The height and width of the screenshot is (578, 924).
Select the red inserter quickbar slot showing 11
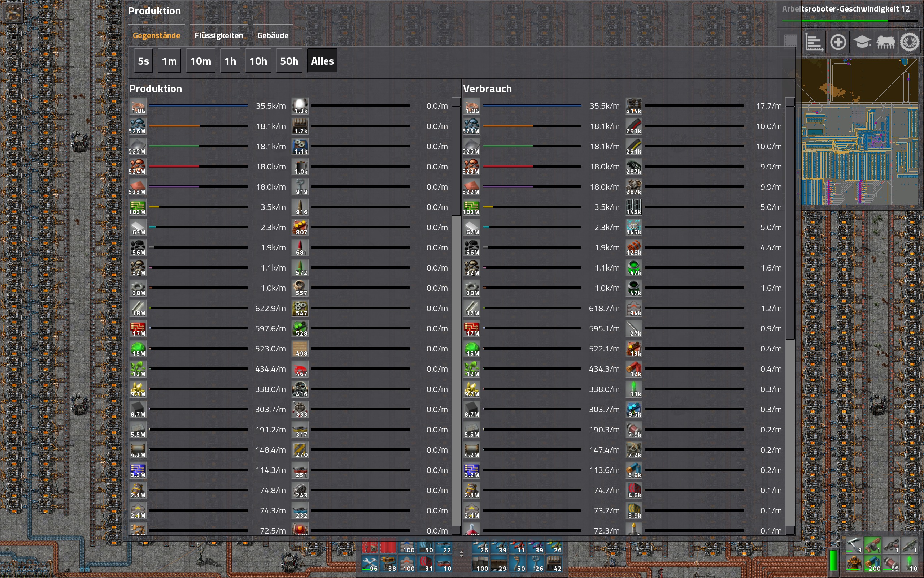point(517,546)
